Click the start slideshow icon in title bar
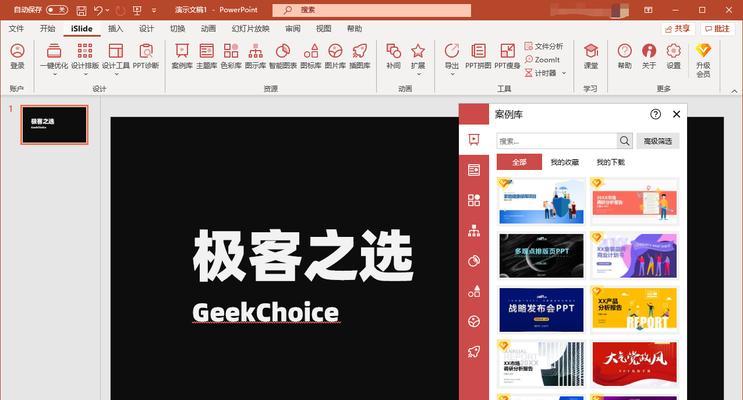 [137, 10]
